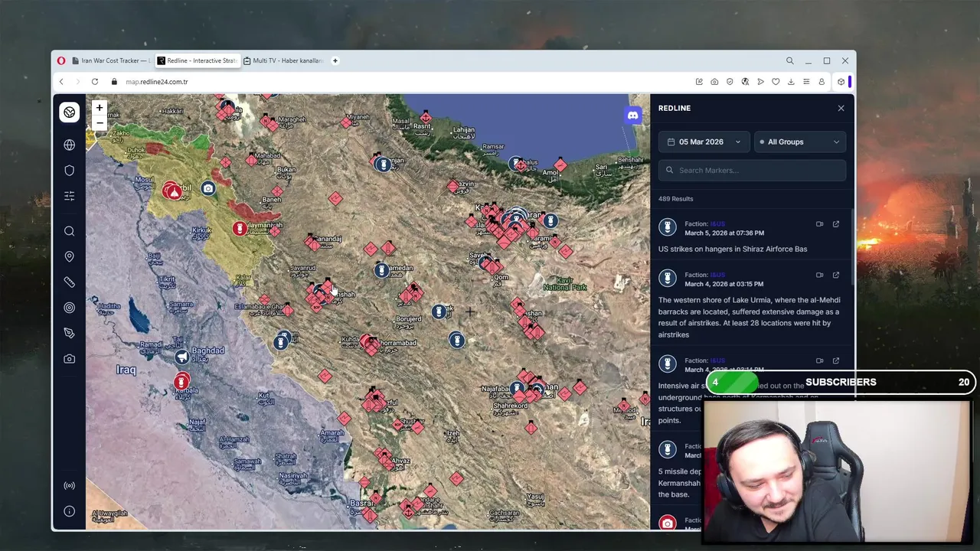Image resolution: width=980 pixels, height=551 pixels.
Task: Click the heart bookmark icon in browser toolbar
Action: [x=776, y=82]
